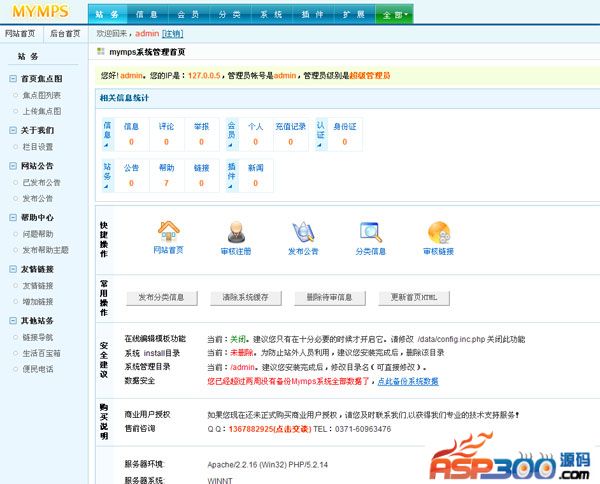Open 分类信息 via the magnifier icon
Screen dimensions: 600x484
pyautogui.click(x=371, y=232)
